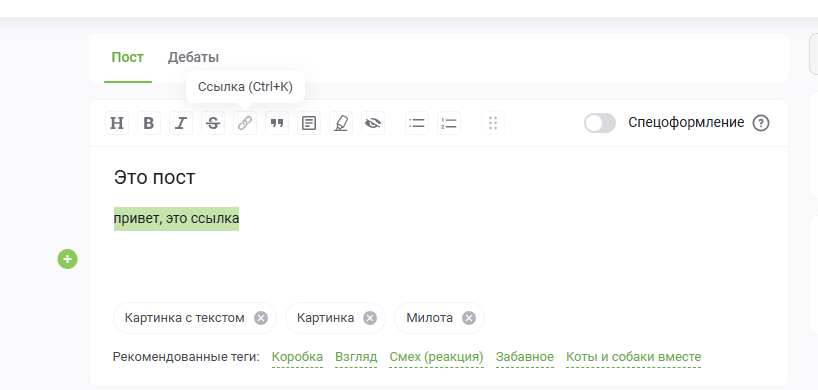
Task: Apply spoiler with crossed-eye icon
Action: tap(373, 123)
